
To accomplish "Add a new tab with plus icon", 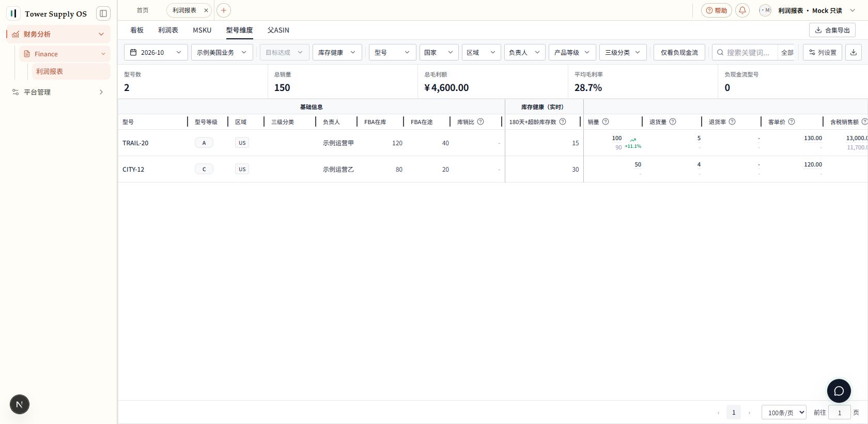I will (224, 10).
